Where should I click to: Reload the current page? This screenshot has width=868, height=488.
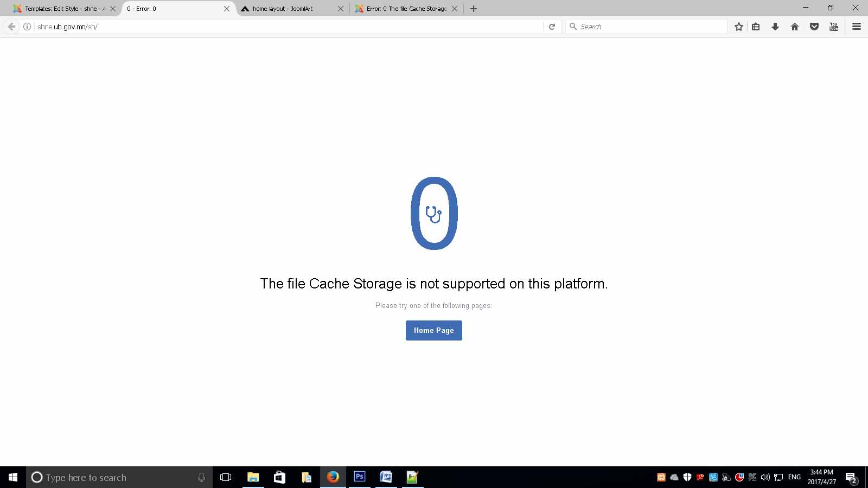click(552, 27)
